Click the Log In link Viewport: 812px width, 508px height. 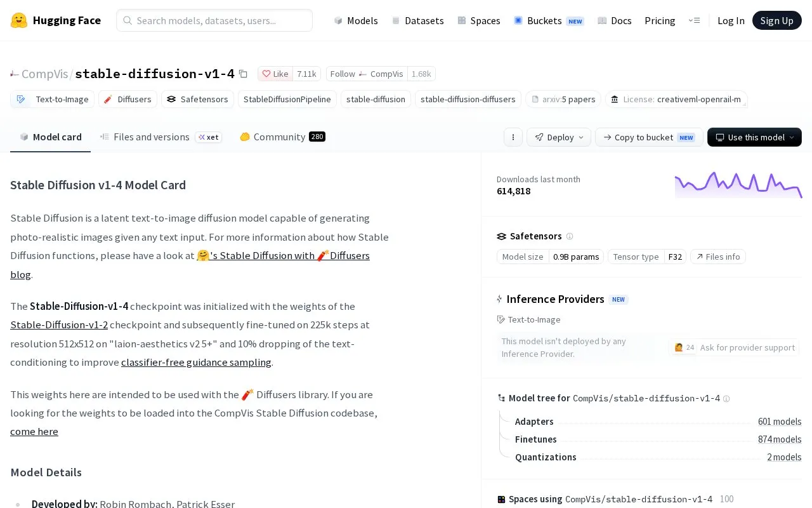[x=731, y=20]
